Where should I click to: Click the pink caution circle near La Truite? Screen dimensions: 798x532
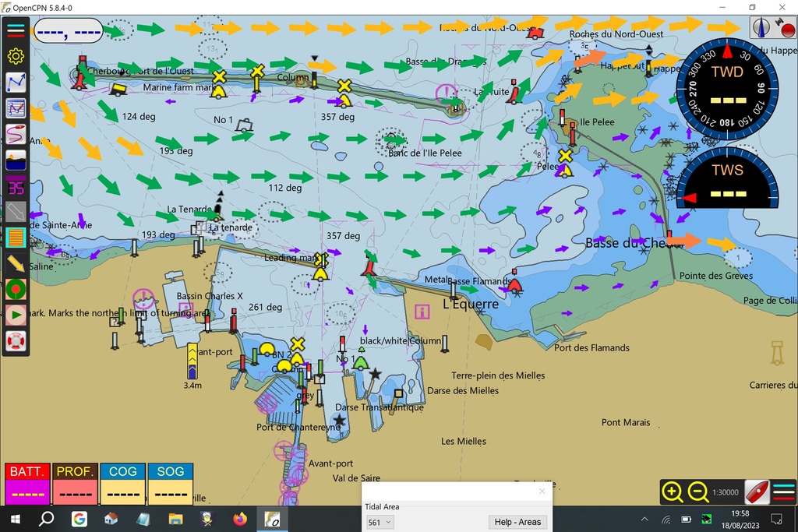point(446,93)
